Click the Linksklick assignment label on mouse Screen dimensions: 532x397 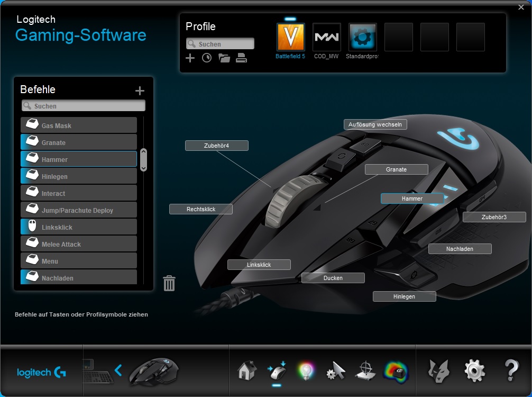pyautogui.click(x=259, y=265)
